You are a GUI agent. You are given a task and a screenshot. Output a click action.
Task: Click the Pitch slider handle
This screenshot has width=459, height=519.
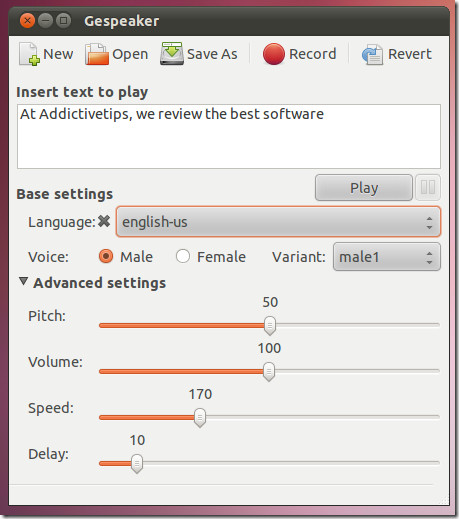coord(270,325)
